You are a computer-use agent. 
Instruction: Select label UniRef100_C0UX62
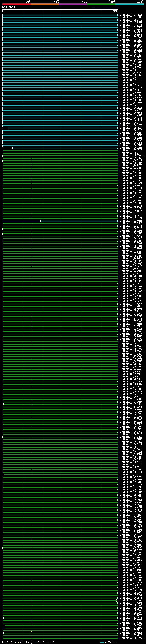coord(131,158)
